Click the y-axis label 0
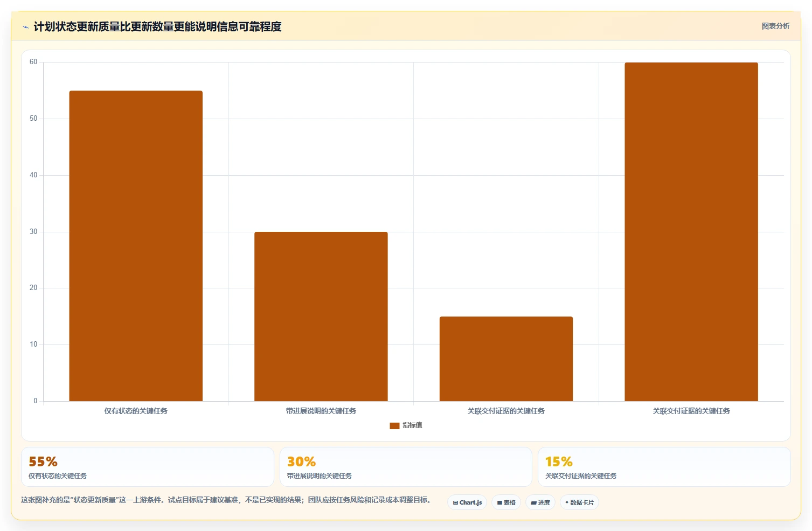 (36, 401)
